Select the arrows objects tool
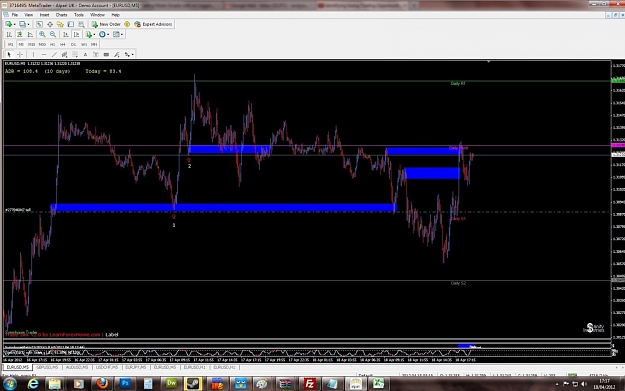This screenshot has height=391, width=625. click(127, 54)
